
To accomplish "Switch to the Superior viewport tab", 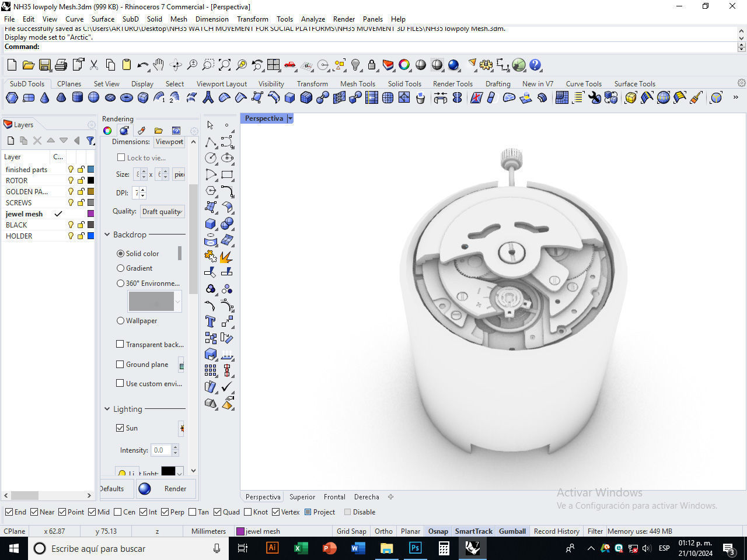I will tap(302, 497).
